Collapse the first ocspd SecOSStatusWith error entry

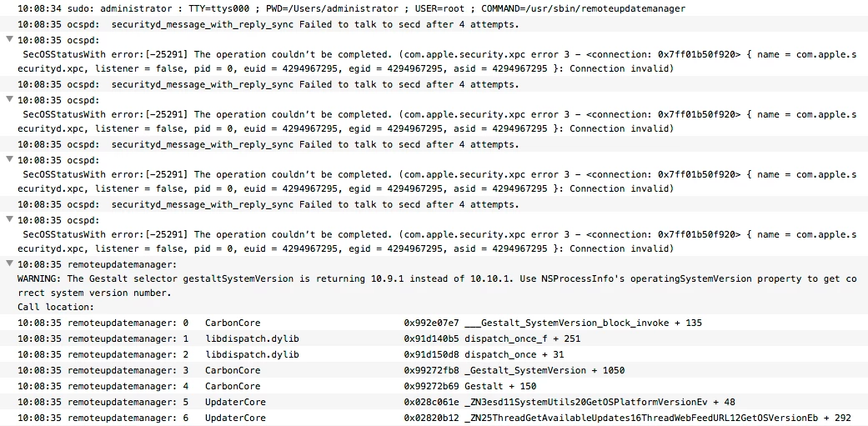[x=9, y=39]
